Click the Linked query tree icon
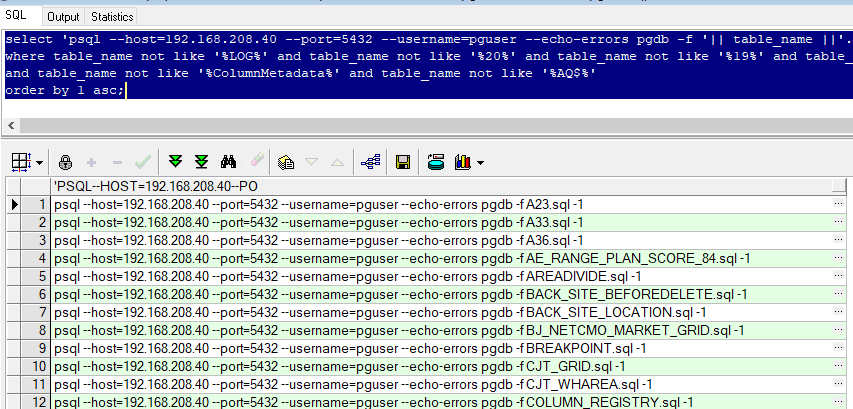This screenshot has width=853, height=409. pyautogui.click(x=370, y=162)
